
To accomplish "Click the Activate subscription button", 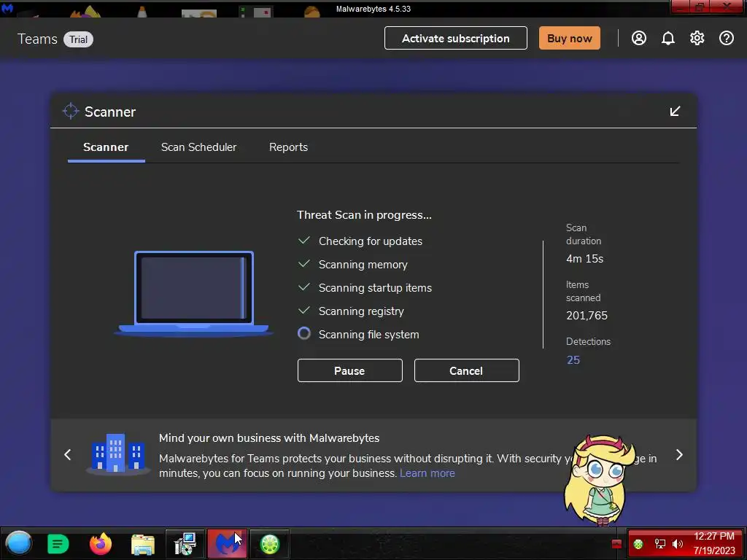I will coord(455,38).
